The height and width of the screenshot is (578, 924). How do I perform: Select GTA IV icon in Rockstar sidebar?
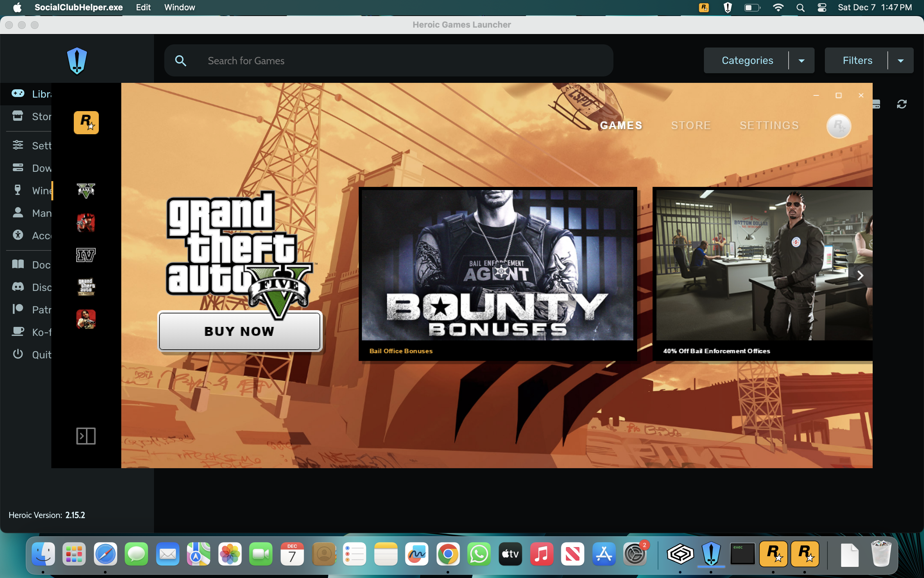point(86,255)
